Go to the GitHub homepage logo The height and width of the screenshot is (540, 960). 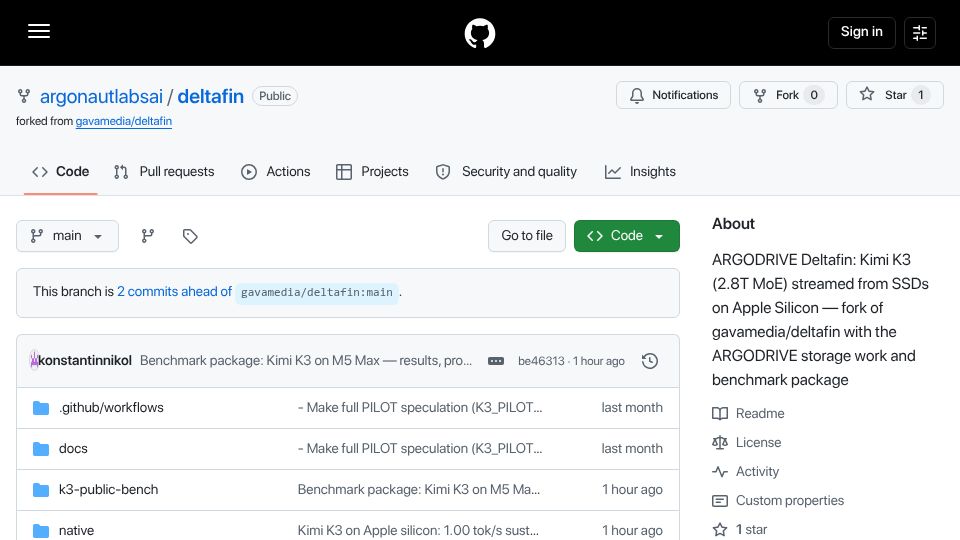tap(479, 33)
